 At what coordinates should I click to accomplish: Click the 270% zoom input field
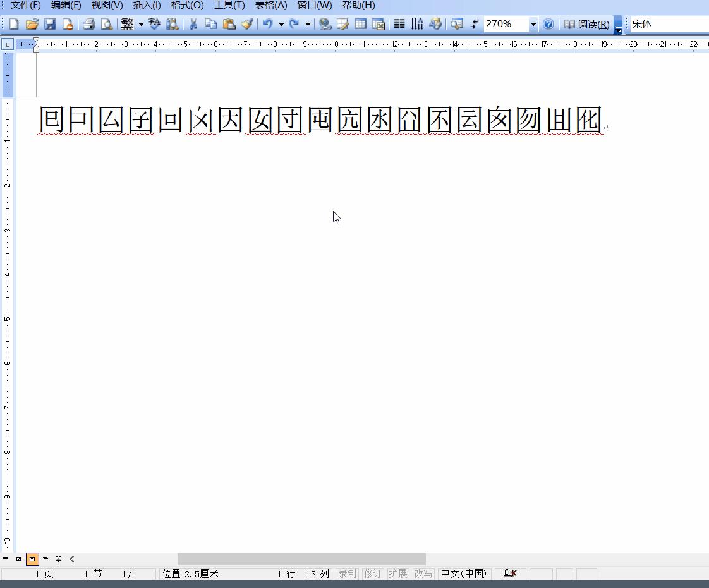pos(506,24)
